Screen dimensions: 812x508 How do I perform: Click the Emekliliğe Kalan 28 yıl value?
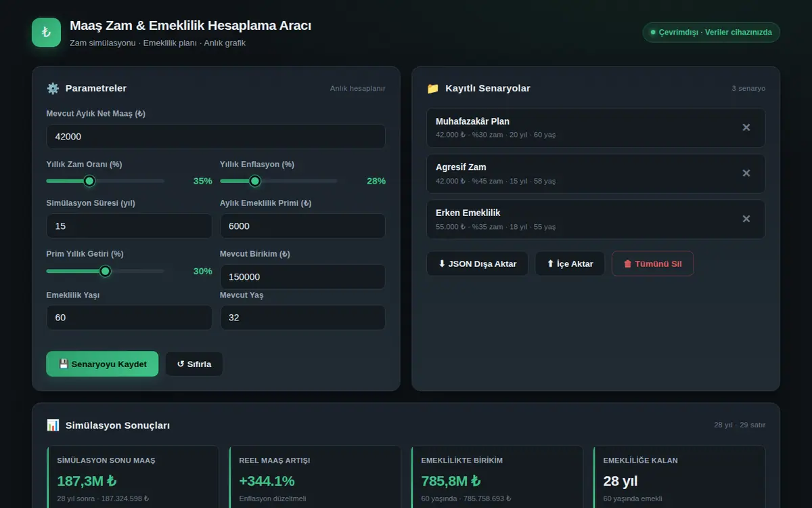coord(621,481)
